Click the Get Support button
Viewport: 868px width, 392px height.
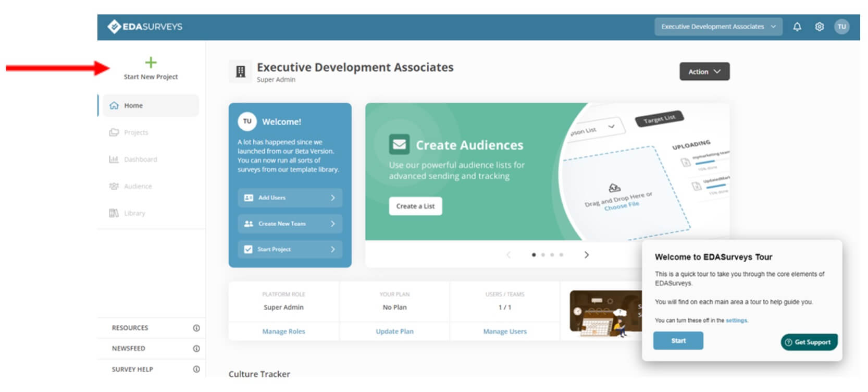point(809,342)
